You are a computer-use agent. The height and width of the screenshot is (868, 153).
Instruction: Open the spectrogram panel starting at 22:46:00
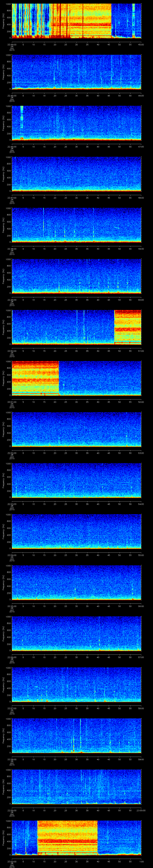(x=77, y=123)
